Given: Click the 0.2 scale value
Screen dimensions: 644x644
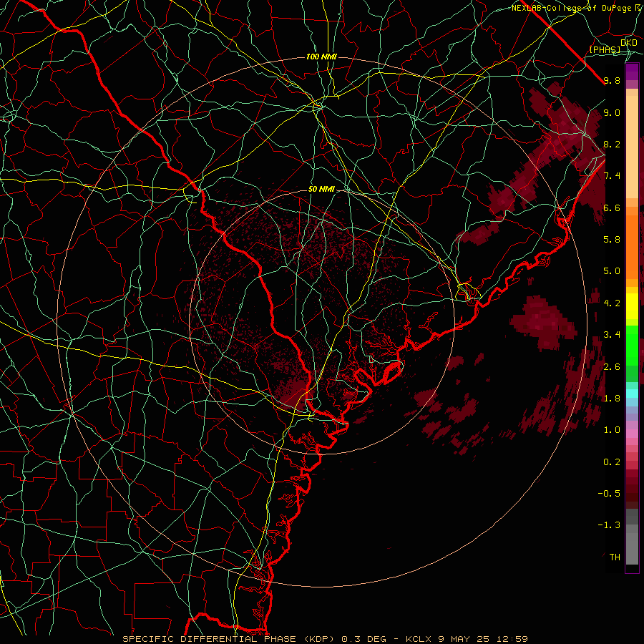Looking at the screenshot, I should (612, 462).
